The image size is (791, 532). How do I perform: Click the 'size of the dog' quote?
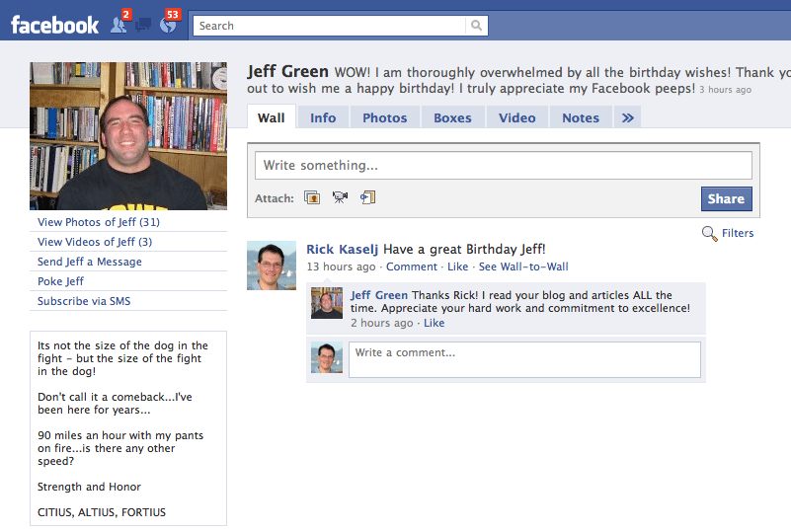click(122, 358)
